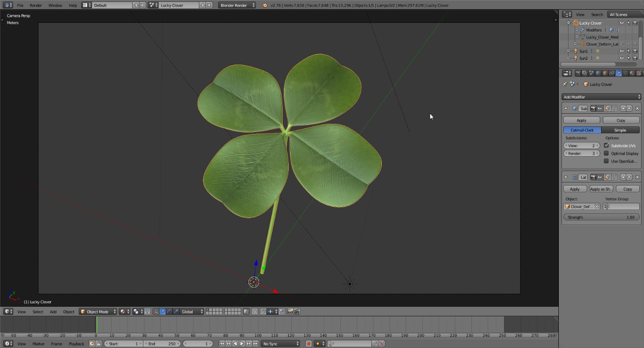
Task: Click the Strength slider of Lattice modifier
Action: point(601,217)
